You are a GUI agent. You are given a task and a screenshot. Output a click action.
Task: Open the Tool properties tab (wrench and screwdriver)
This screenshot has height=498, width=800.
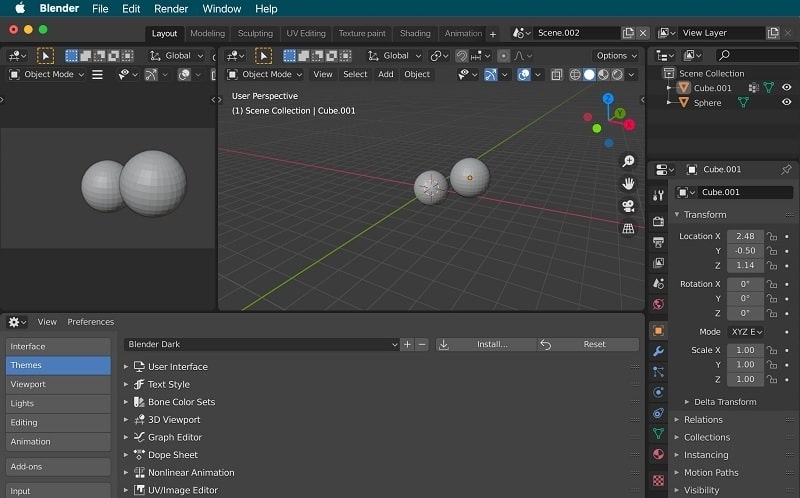pyautogui.click(x=658, y=195)
